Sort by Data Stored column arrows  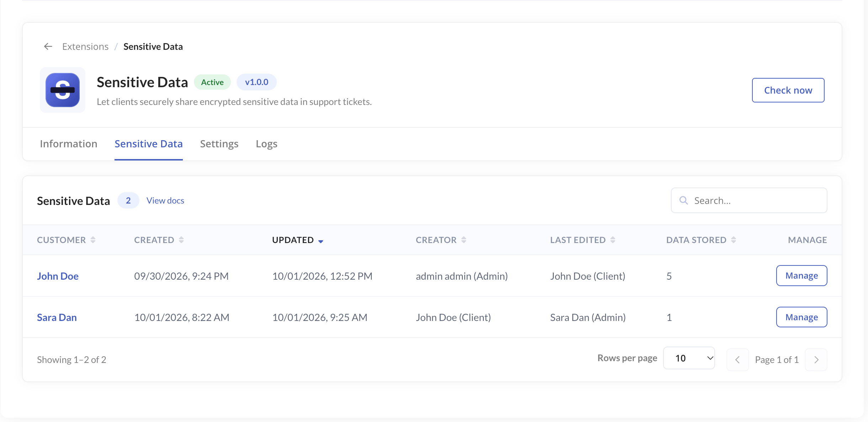[x=734, y=240]
